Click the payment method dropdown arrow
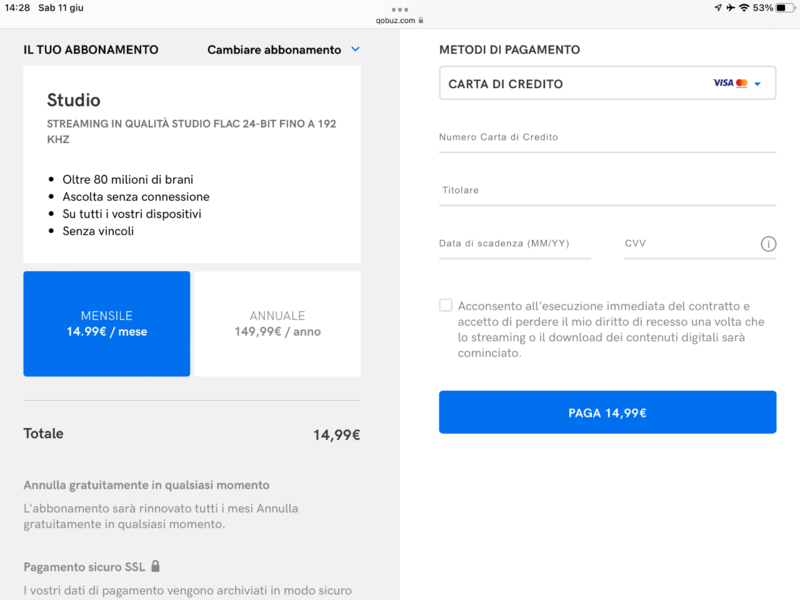Viewport: 800px width, 600px height. pos(758,84)
